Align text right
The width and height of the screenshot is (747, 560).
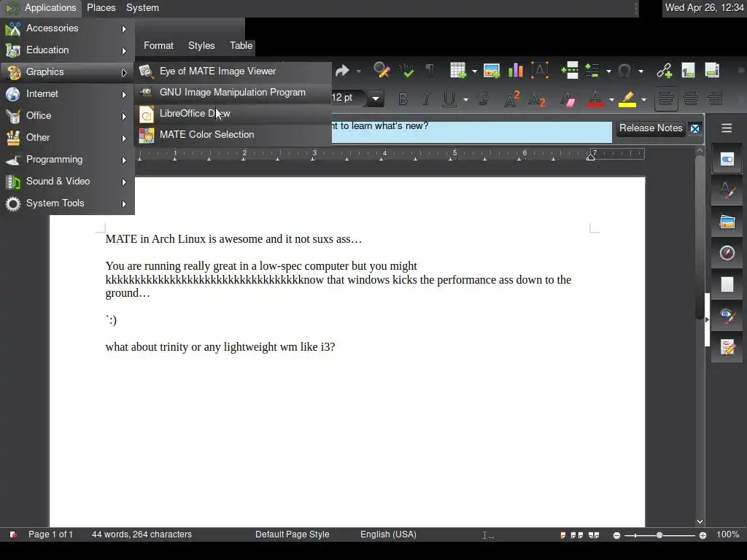[715, 99]
